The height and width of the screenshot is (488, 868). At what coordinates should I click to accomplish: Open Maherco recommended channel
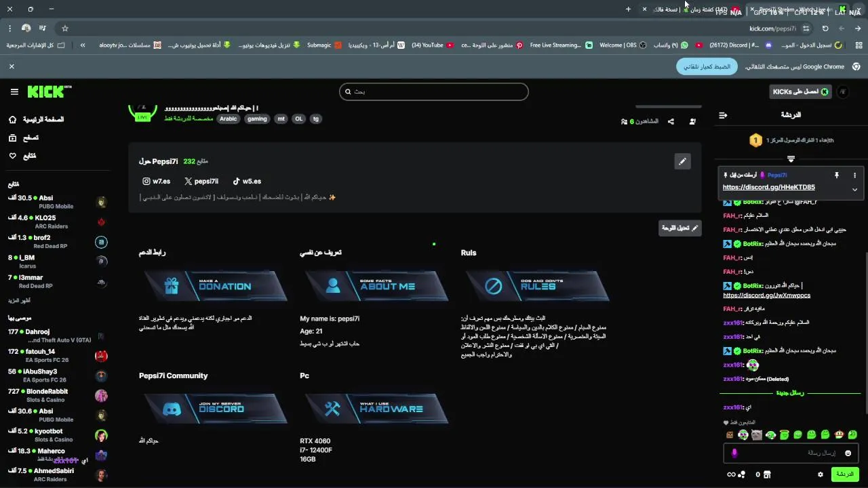coord(57,454)
